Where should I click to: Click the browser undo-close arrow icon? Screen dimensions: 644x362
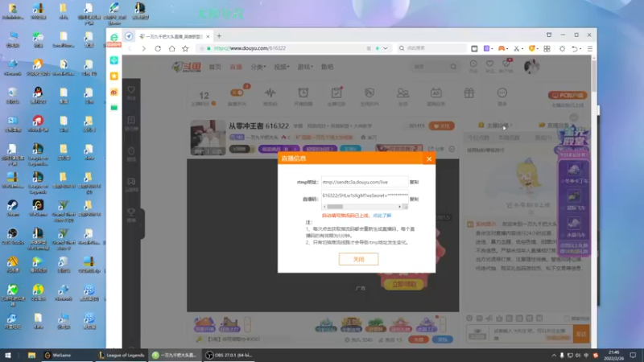click(575, 48)
